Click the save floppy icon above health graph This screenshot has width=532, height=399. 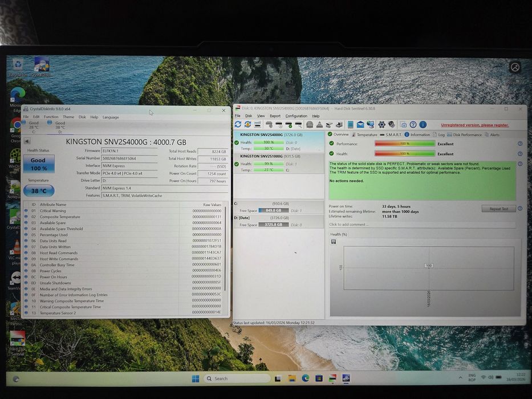tap(334, 242)
